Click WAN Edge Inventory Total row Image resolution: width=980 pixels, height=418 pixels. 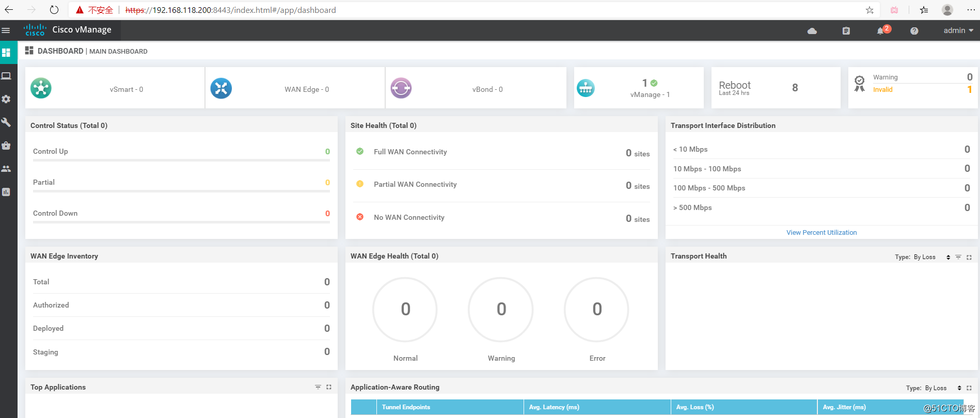point(181,282)
